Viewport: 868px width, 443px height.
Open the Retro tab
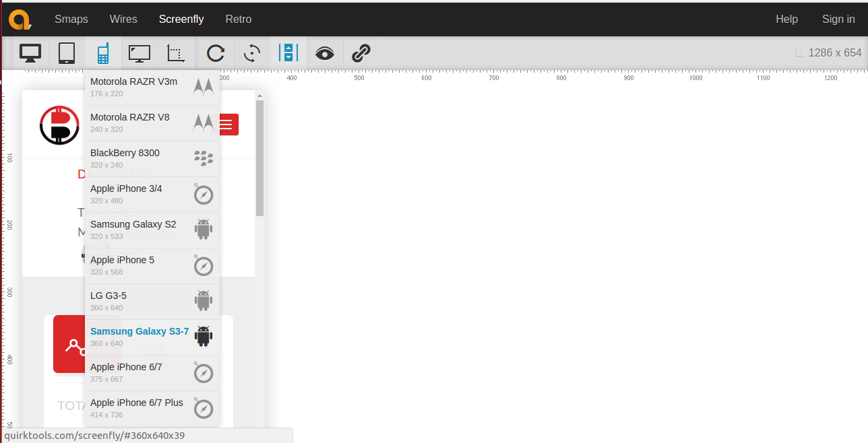tap(239, 19)
